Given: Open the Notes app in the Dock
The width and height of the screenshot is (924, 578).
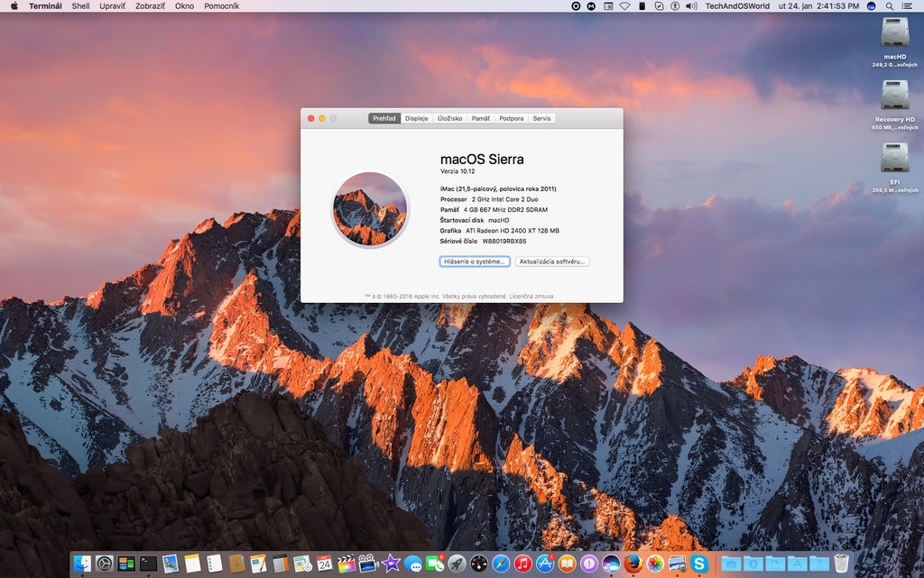Looking at the screenshot, I should (192, 564).
